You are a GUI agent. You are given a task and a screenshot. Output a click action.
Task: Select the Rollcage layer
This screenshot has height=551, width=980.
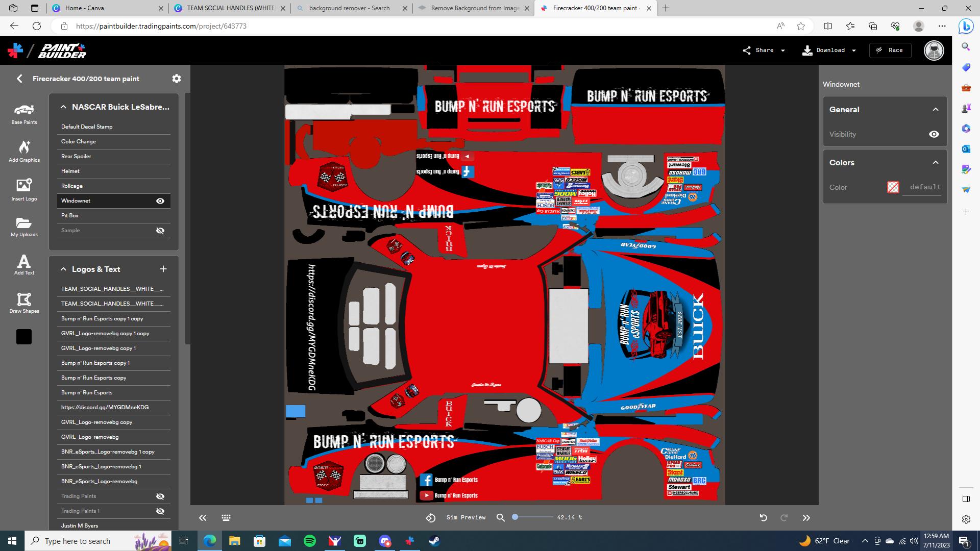[71, 186]
